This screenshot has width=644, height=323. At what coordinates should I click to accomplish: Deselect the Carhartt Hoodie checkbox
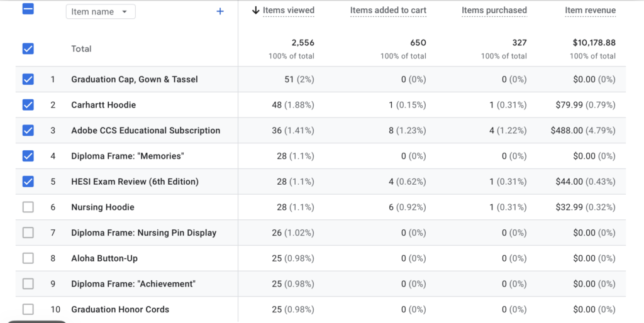(x=28, y=105)
